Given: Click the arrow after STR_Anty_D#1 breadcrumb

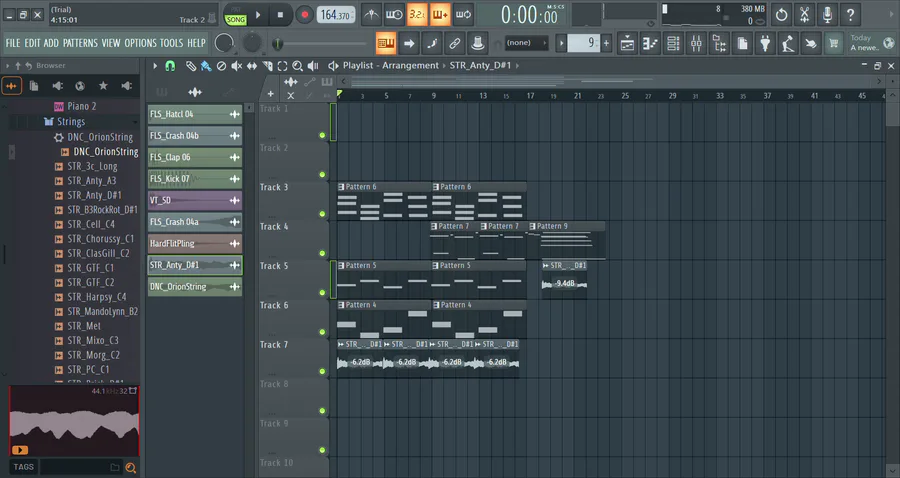Looking at the screenshot, I should 517,65.
